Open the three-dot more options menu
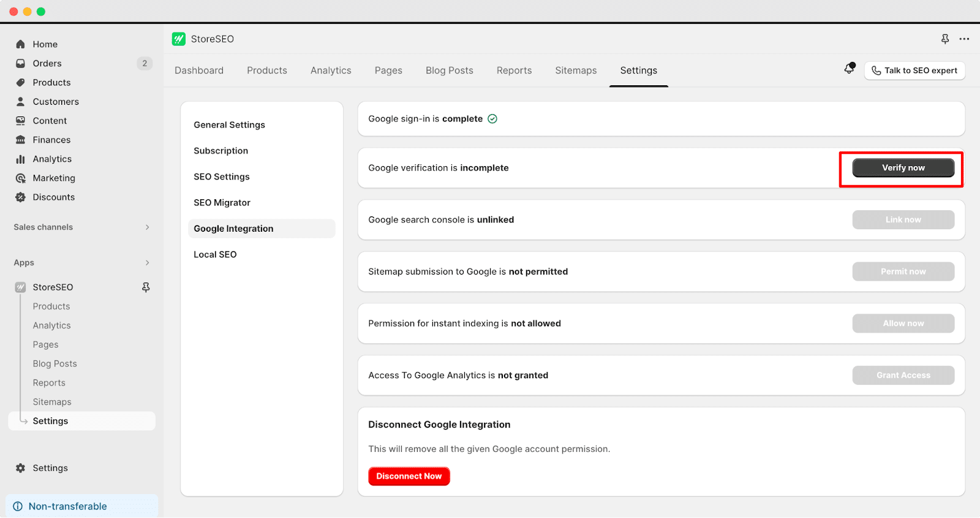The width and height of the screenshot is (980, 518). click(x=964, y=39)
